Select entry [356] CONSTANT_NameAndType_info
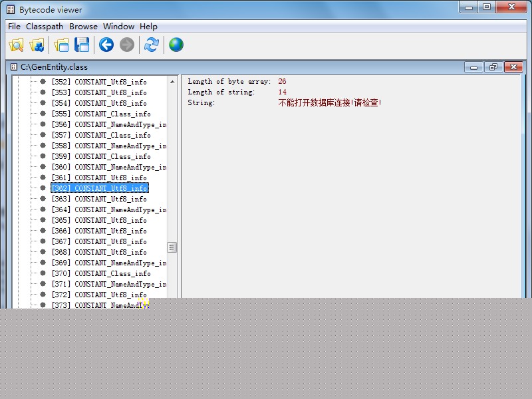 pyautogui.click(x=109, y=124)
